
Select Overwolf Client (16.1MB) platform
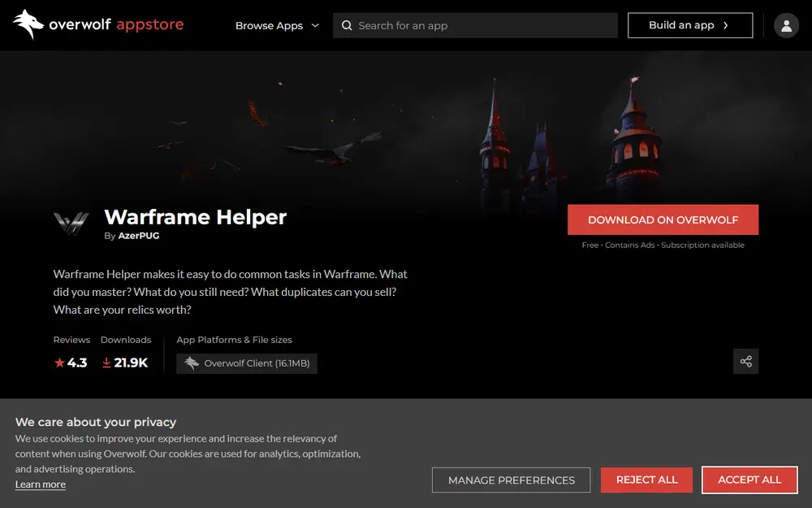click(x=247, y=363)
